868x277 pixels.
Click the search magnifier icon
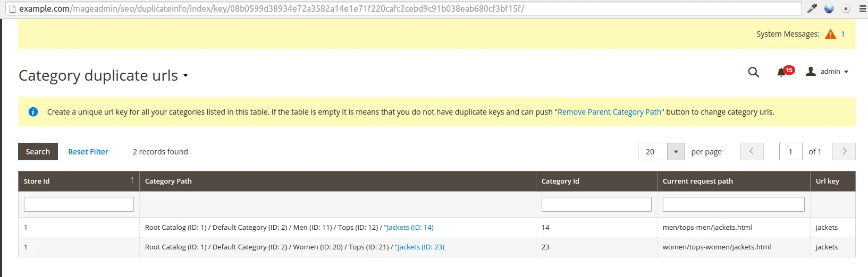pyautogui.click(x=753, y=72)
